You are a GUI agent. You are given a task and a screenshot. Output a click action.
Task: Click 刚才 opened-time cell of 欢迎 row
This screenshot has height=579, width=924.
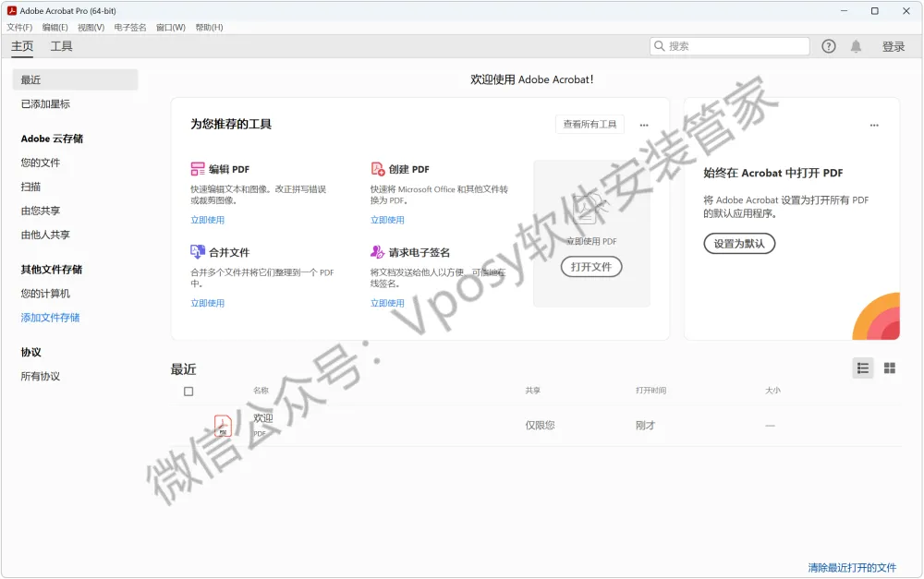[x=645, y=426]
